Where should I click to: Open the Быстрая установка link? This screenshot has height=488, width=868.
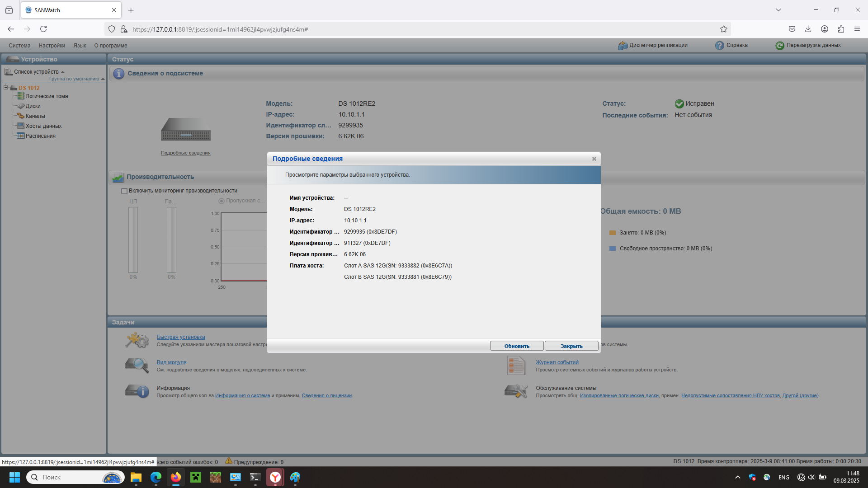pos(181,337)
